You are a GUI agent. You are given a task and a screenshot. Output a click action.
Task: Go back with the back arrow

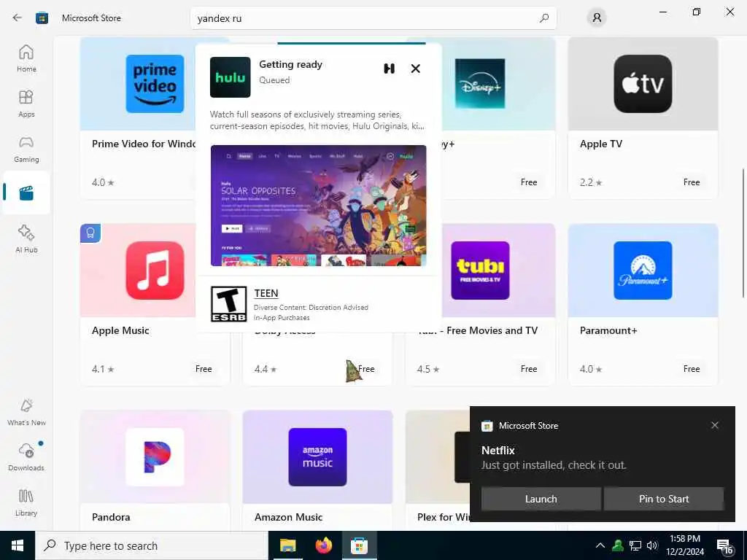pos(18,17)
